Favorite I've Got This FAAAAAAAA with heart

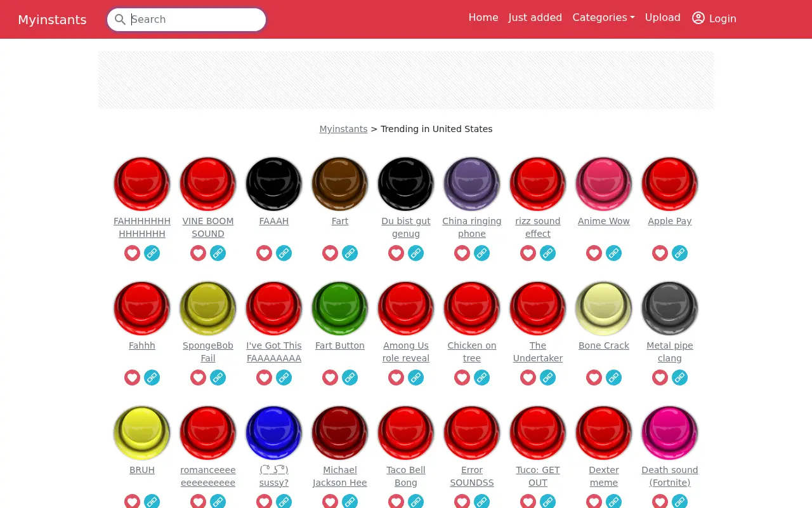coord(264,378)
